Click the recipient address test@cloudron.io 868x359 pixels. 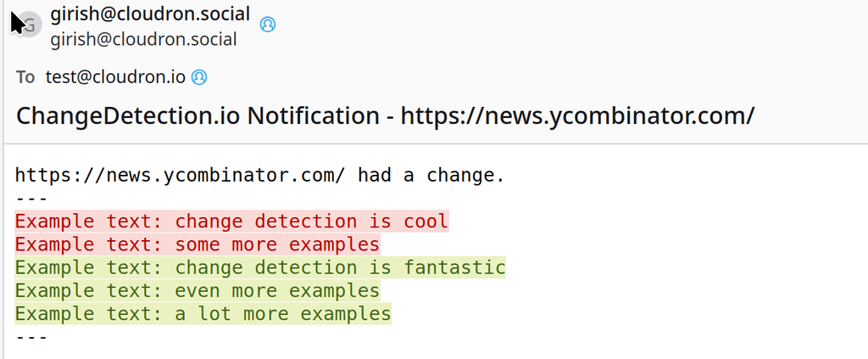[x=115, y=77]
